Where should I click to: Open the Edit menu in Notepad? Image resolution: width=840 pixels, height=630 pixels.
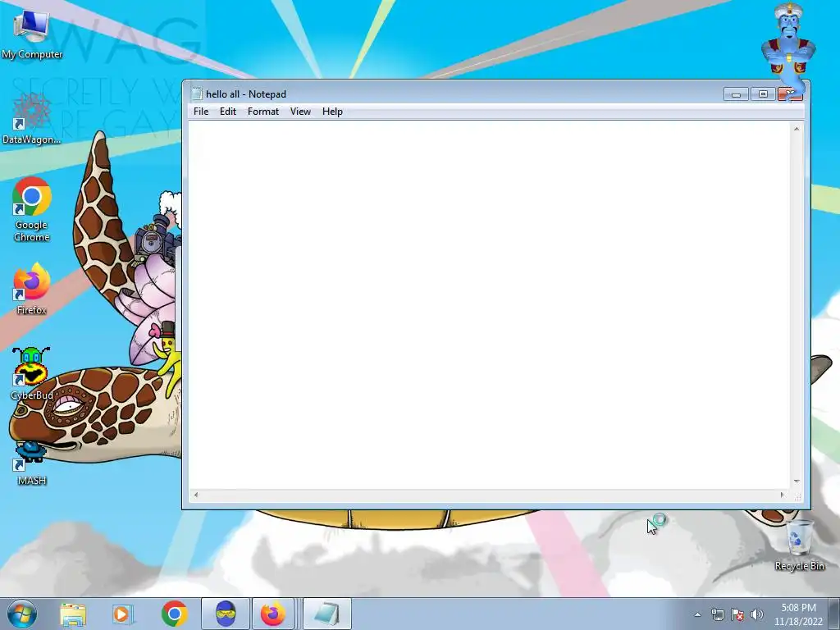click(228, 112)
